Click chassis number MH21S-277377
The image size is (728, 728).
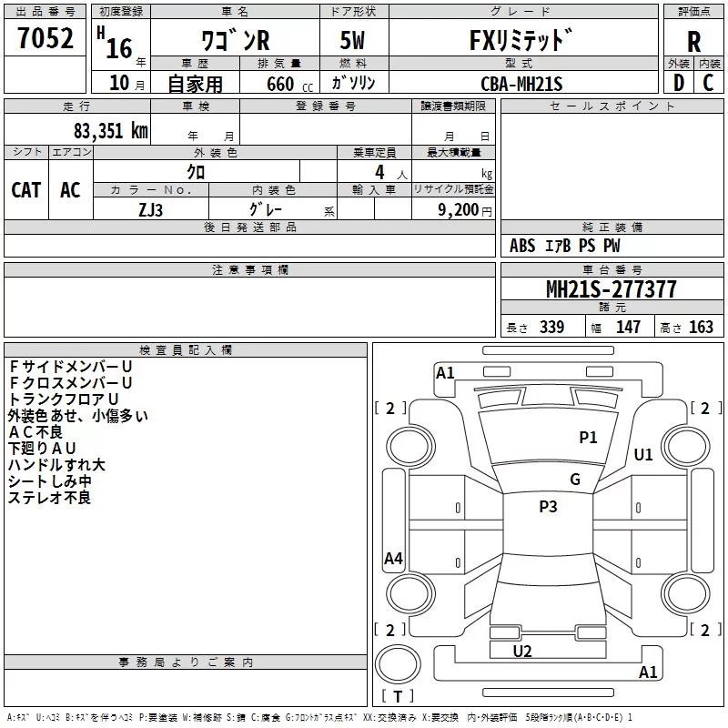611,289
